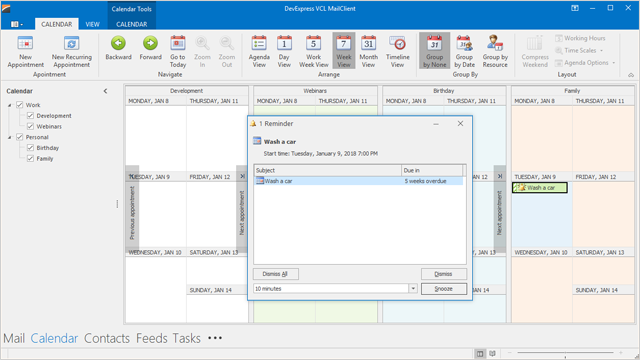Collapse the Work tree node
The height and width of the screenshot is (360, 640).
10,105
